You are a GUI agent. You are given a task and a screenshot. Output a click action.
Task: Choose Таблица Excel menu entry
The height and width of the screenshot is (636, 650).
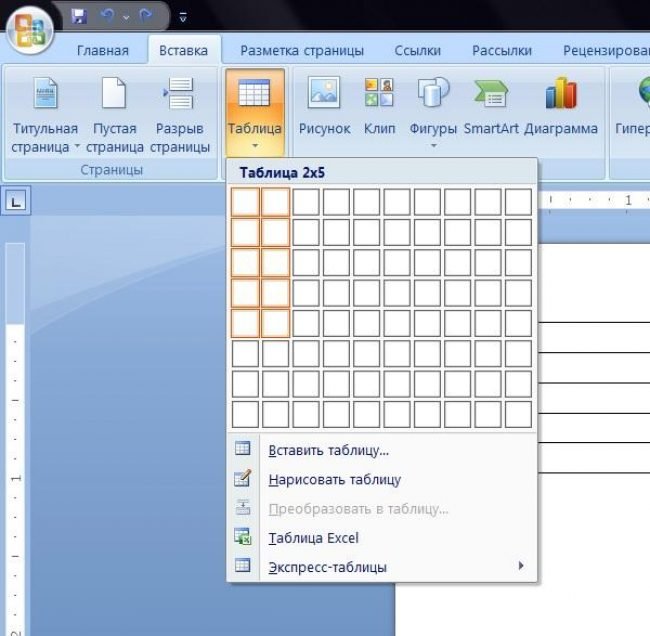tap(313, 538)
